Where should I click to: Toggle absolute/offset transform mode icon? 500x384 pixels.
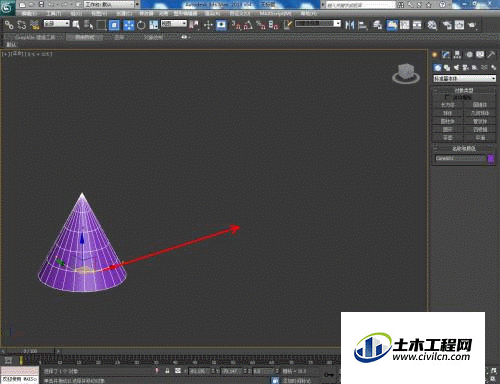coord(178,371)
